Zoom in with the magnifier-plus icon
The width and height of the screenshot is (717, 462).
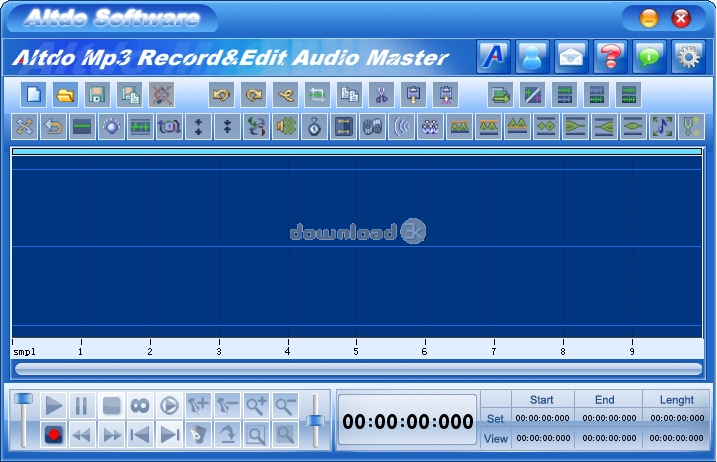click(x=256, y=405)
